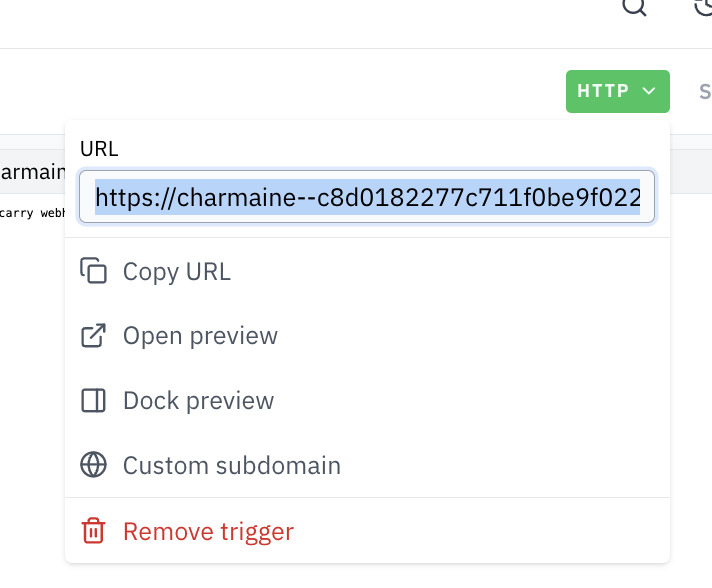Focus the URL text field
712x588 pixels.
coord(367,196)
